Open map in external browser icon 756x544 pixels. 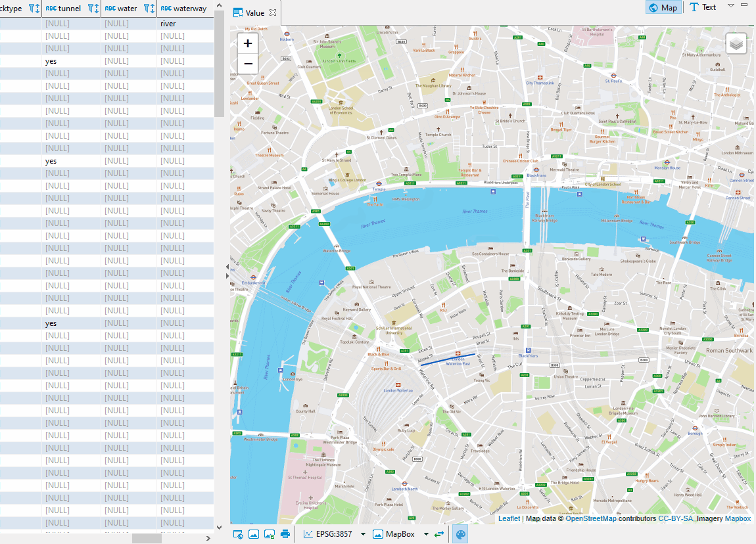point(238,534)
